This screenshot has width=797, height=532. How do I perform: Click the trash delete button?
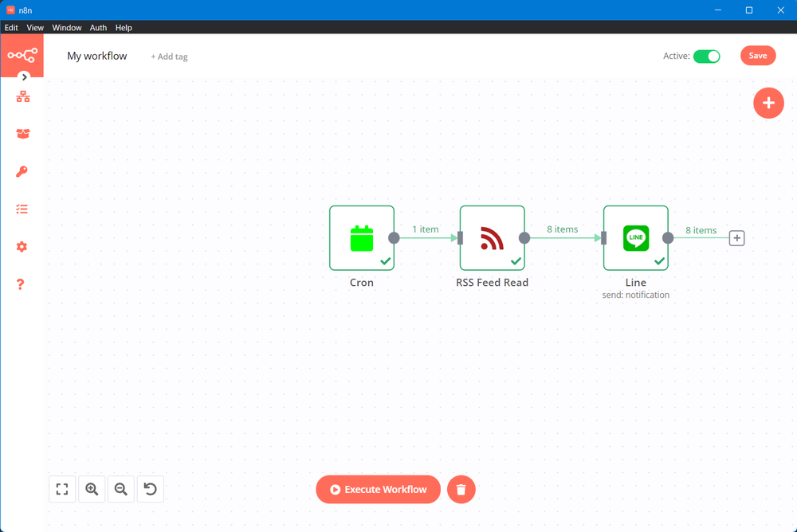461,490
